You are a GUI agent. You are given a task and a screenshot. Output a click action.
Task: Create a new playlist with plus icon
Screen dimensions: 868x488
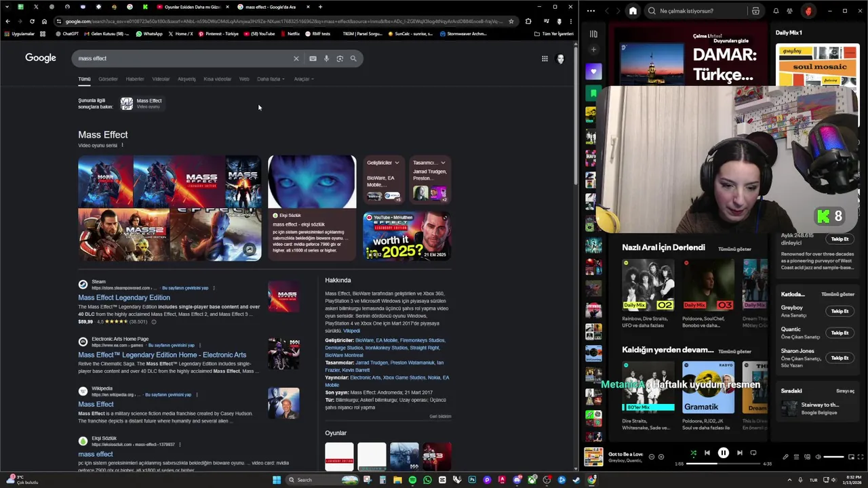point(593,49)
